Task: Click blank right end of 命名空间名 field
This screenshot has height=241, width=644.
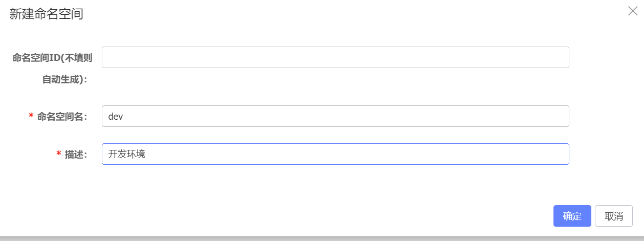Action: click(537, 116)
